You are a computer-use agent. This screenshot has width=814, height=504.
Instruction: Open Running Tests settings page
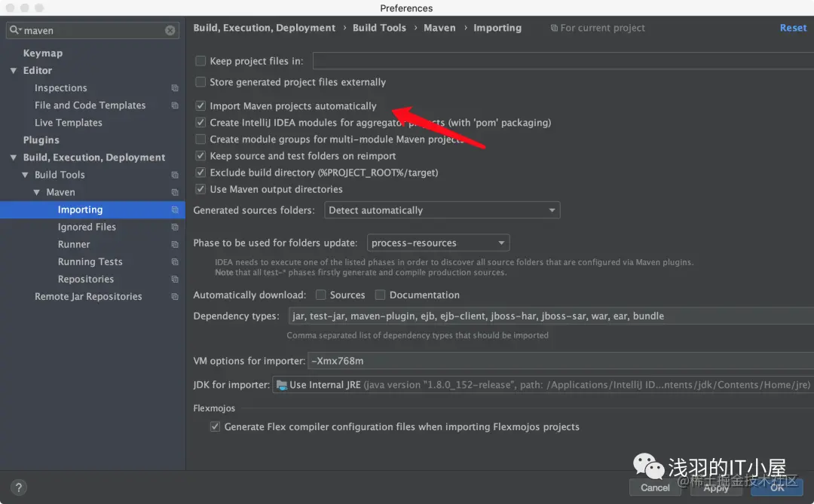90,262
